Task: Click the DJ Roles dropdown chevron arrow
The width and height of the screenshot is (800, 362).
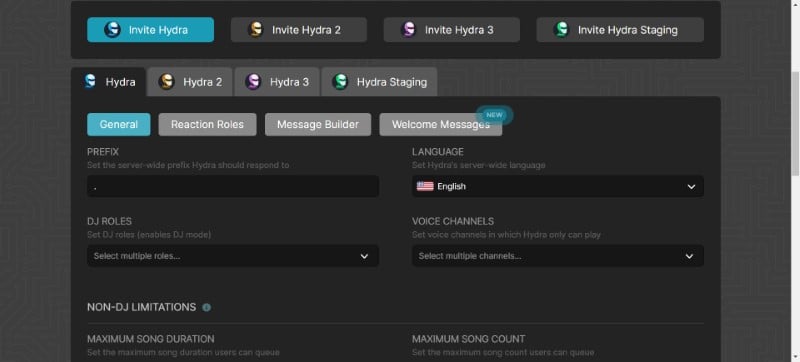Action: coord(364,256)
